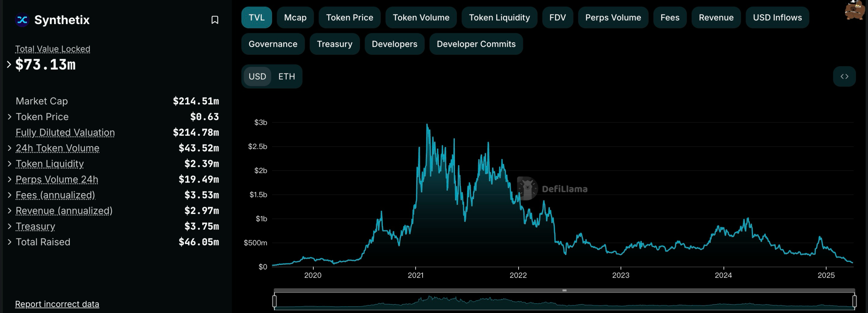
Task: Click the Total Value Locked label
Action: point(52,49)
